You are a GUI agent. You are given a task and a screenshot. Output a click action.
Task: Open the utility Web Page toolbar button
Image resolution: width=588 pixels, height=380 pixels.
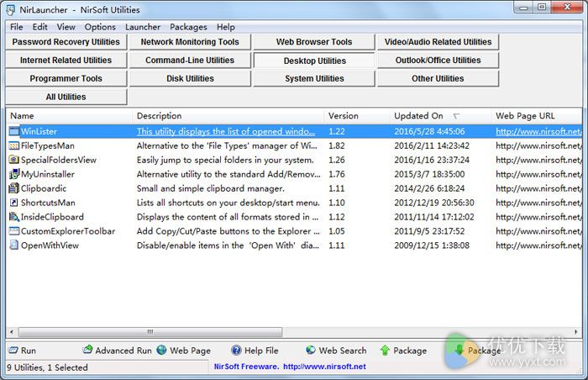183,351
